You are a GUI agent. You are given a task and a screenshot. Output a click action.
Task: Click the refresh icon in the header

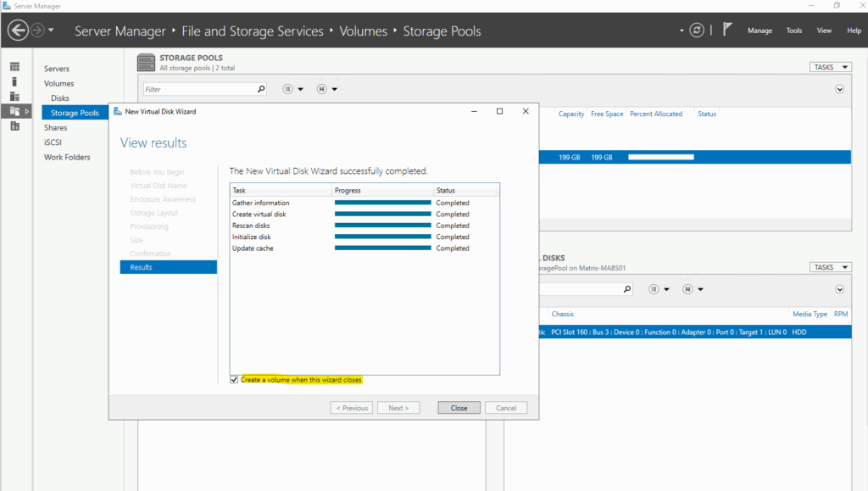(x=697, y=31)
